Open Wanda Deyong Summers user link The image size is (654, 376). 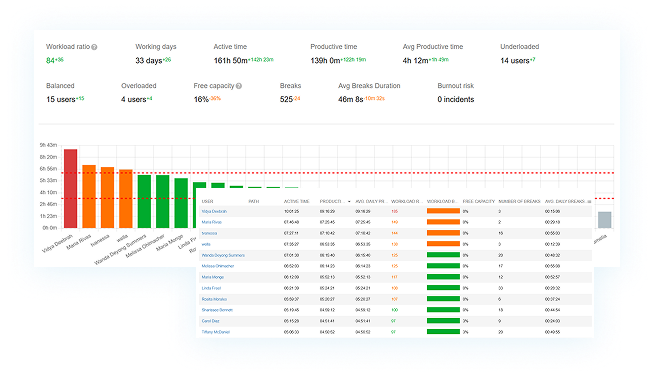223,255
